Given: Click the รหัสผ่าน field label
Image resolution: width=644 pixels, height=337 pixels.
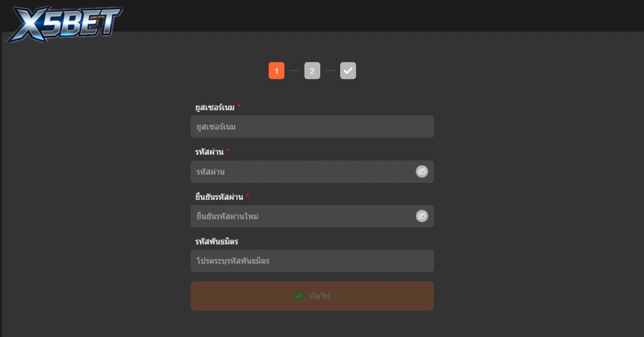Looking at the screenshot, I should point(209,152).
